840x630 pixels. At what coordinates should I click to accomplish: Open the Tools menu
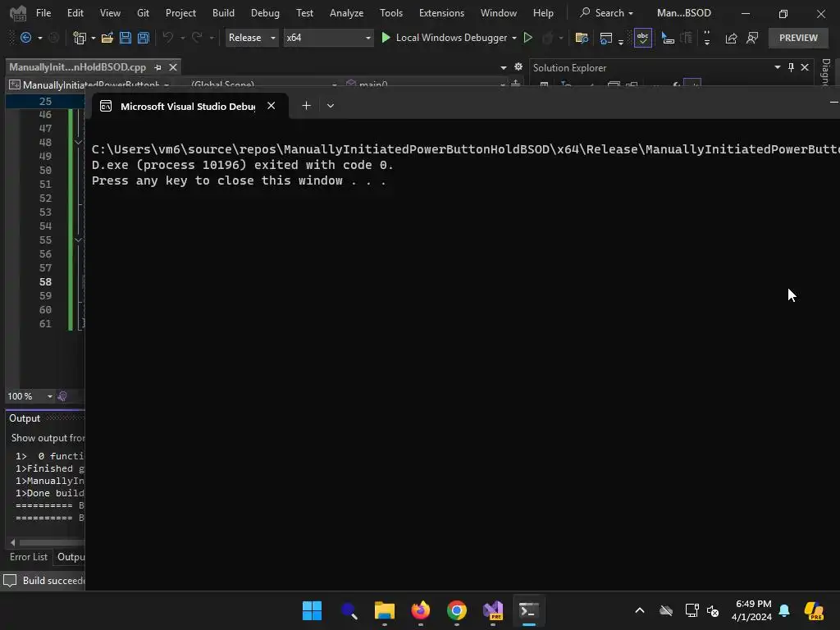tap(391, 13)
